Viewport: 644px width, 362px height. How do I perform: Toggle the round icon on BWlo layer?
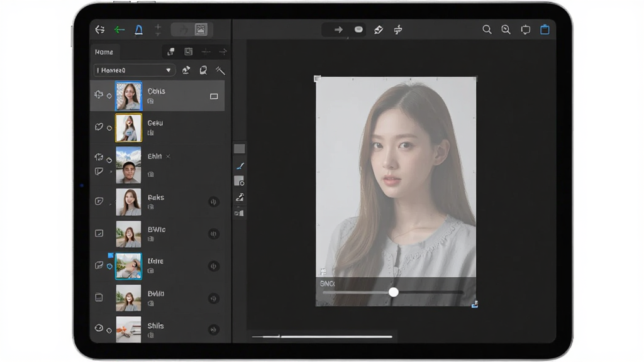(213, 234)
